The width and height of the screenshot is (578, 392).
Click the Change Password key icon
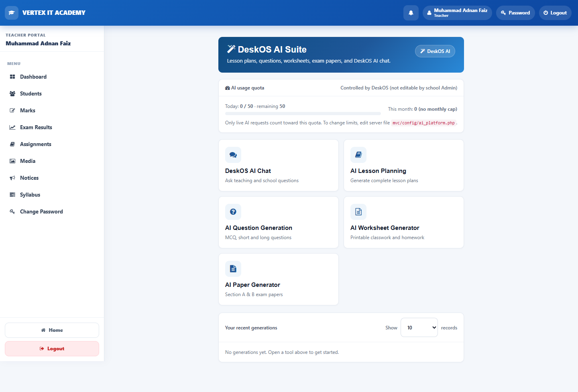pyautogui.click(x=12, y=211)
